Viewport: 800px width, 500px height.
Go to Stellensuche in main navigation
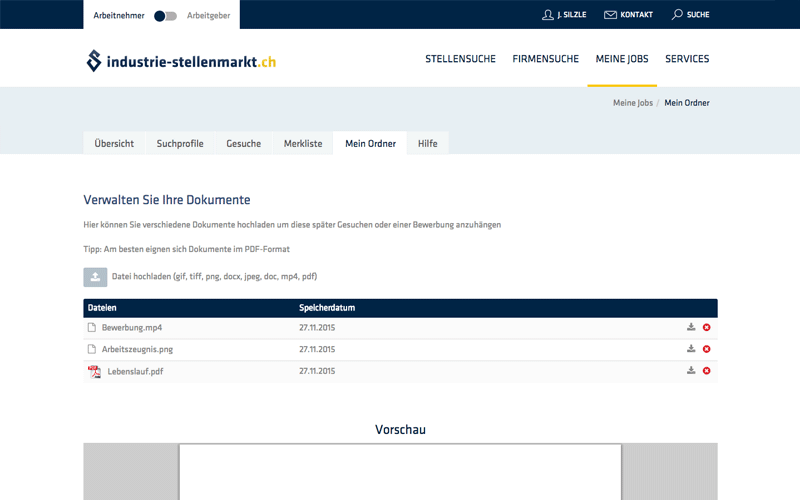point(460,59)
